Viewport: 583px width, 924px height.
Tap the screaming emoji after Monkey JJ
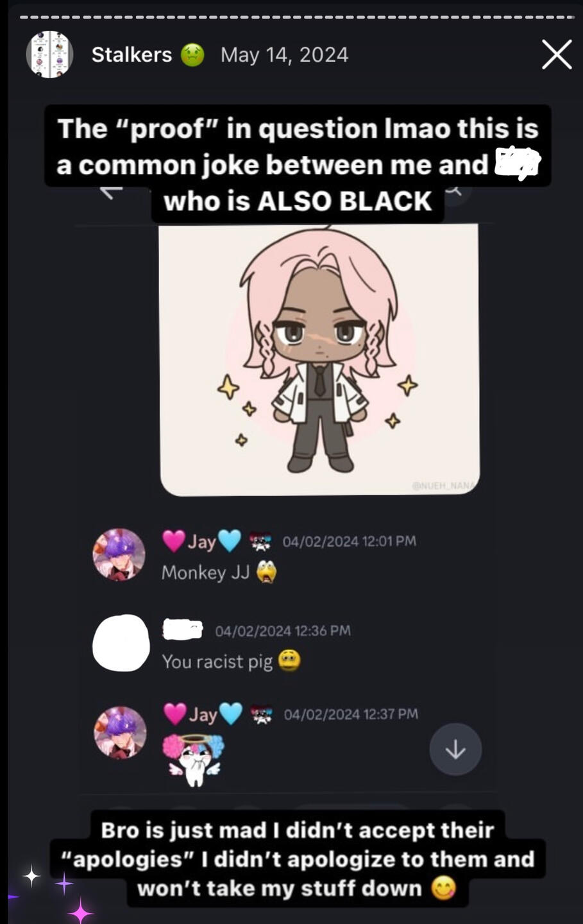click(266, 571)
